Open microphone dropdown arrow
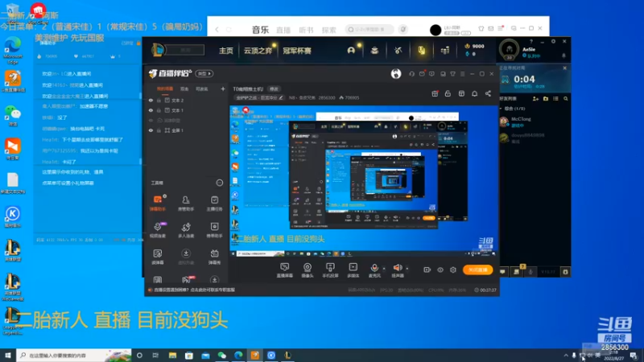The image size is (644, 362). point(384,269)
